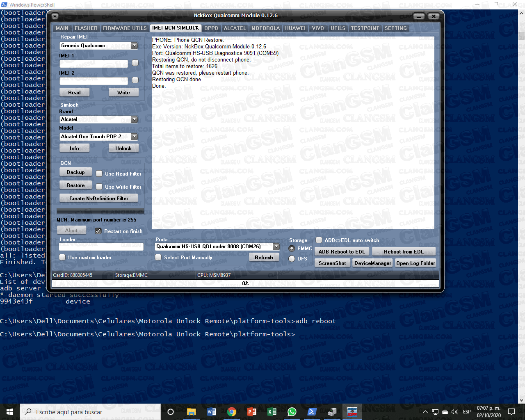
Task: Switch to the FLASHER tab
Action: click(x=86, y=28)
